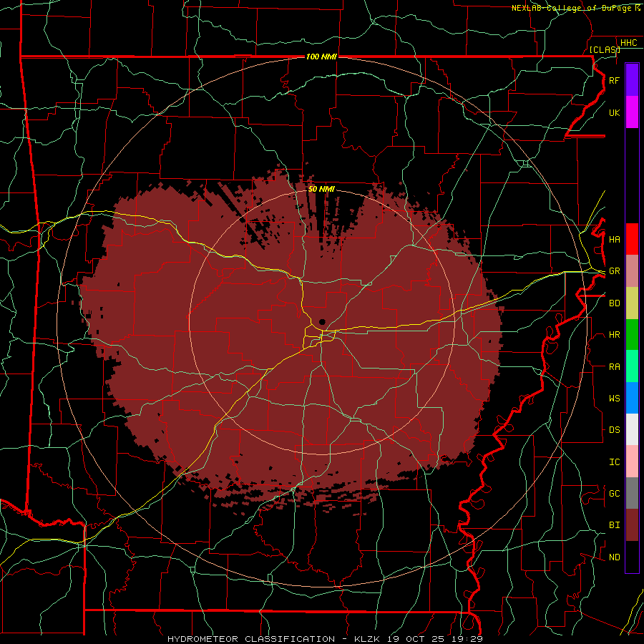Click the purple RF color swatch in legend

click(632, 80)
